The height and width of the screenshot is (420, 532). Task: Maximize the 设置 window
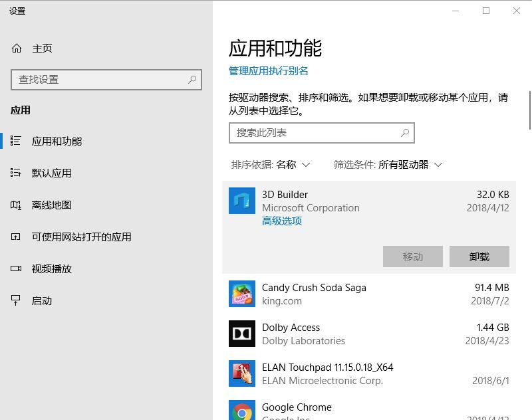tap(486, 11)
